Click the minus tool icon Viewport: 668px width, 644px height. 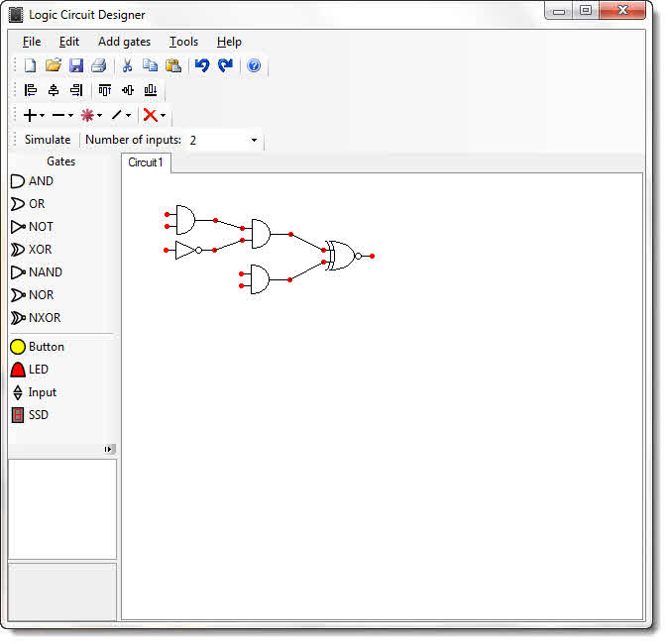(x=58, y=115)
